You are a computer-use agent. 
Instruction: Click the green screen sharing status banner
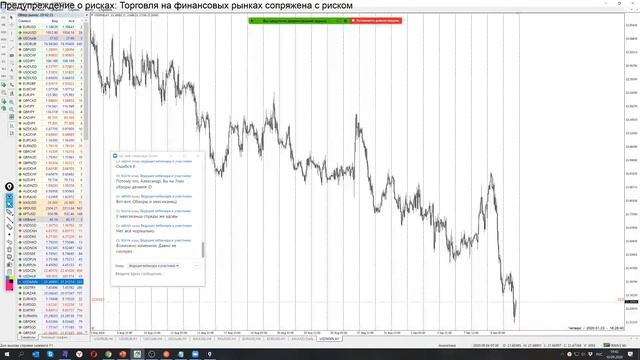[299, 20]
